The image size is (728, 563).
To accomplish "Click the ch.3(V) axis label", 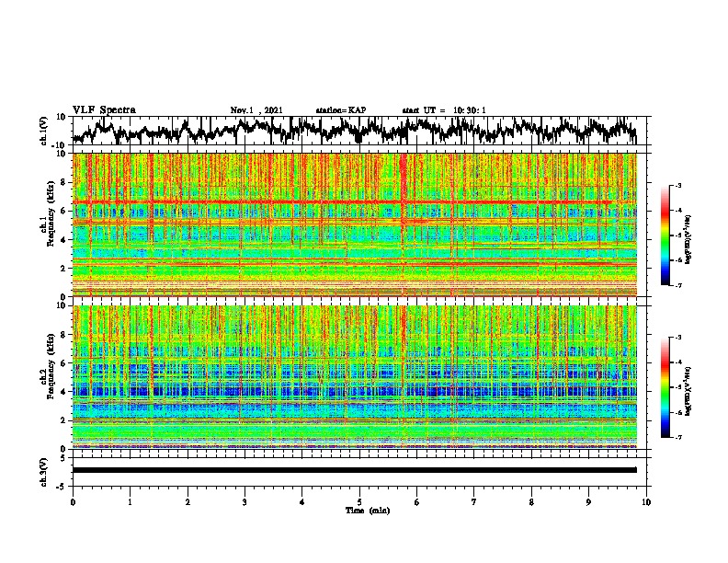I will pos(44,472).
